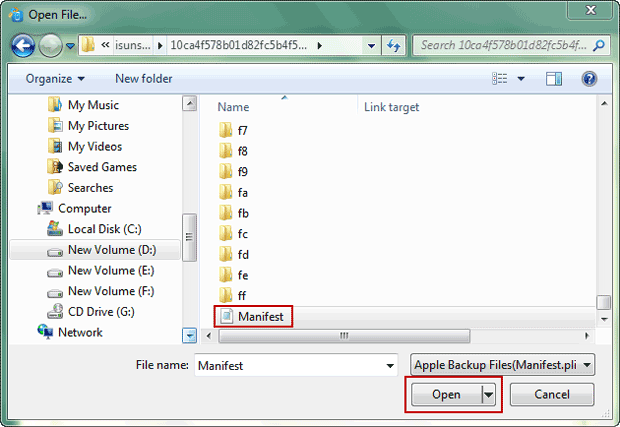Click navigation pane scroll up arrow
The image size is (620, 427).
189,104
